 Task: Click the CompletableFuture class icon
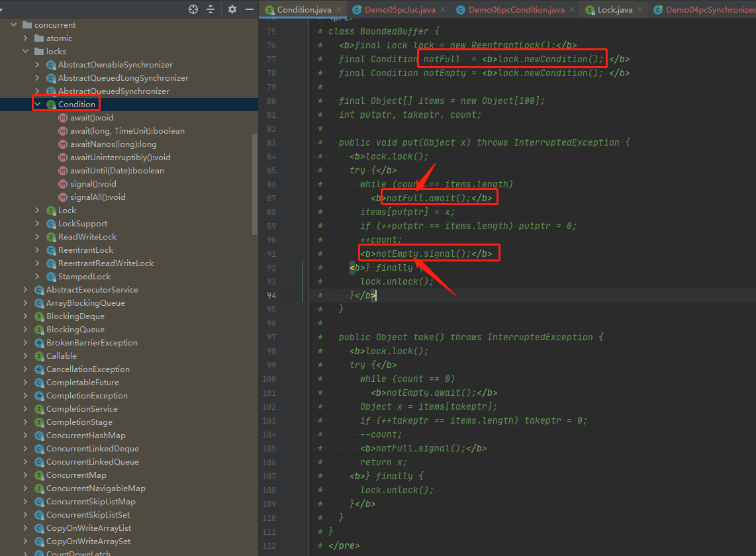(39, 383)
